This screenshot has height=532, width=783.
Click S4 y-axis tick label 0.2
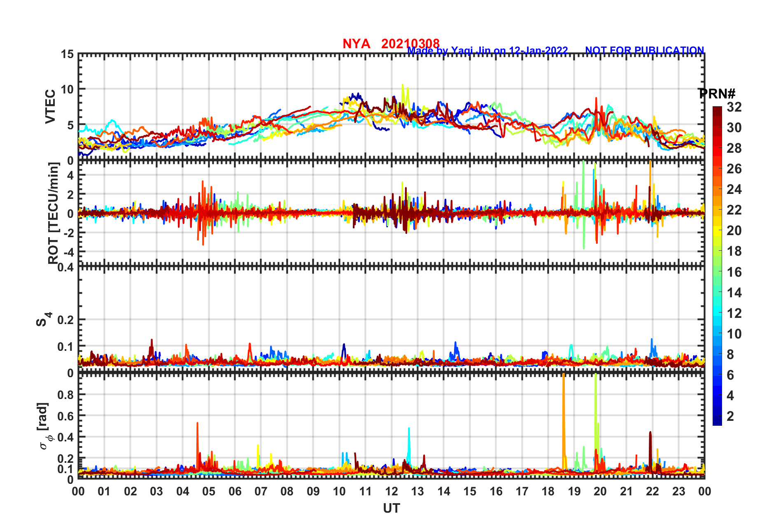click(x=66, y=320)
